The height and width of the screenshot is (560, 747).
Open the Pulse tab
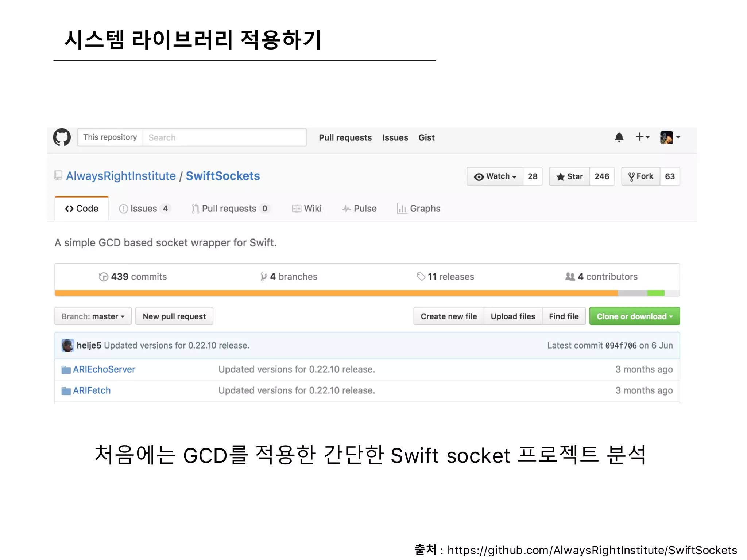[x=359, y=209]
